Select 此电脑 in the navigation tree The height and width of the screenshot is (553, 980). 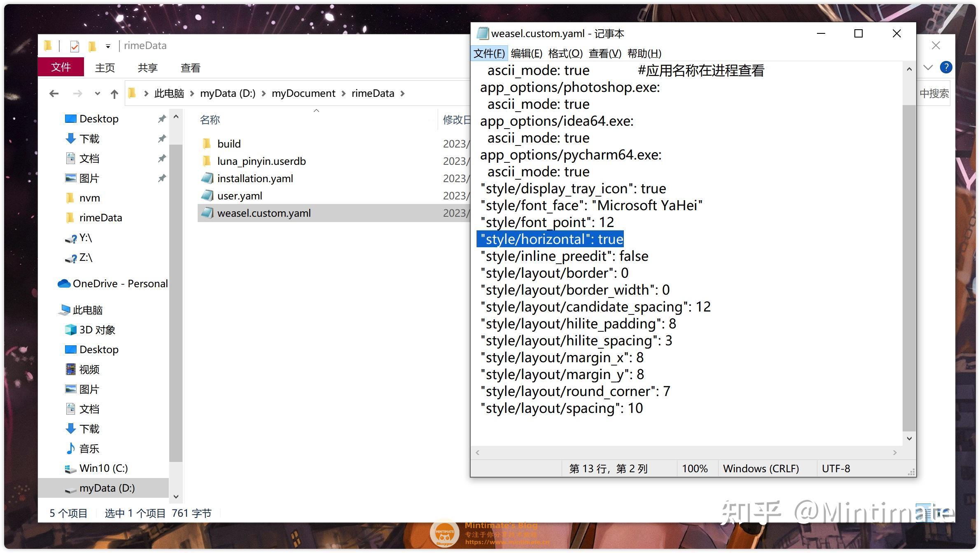pyautogui.click(x=87, y=310)
